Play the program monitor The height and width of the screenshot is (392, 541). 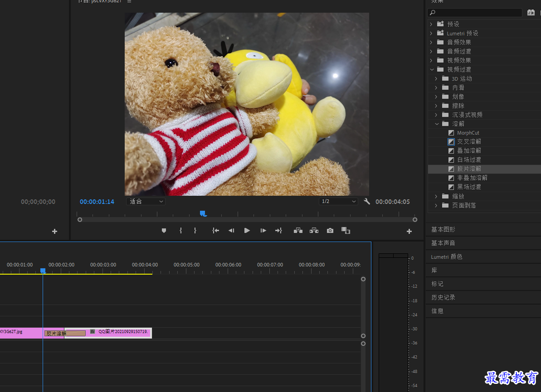pyautogui.click(x=247, y=231)
